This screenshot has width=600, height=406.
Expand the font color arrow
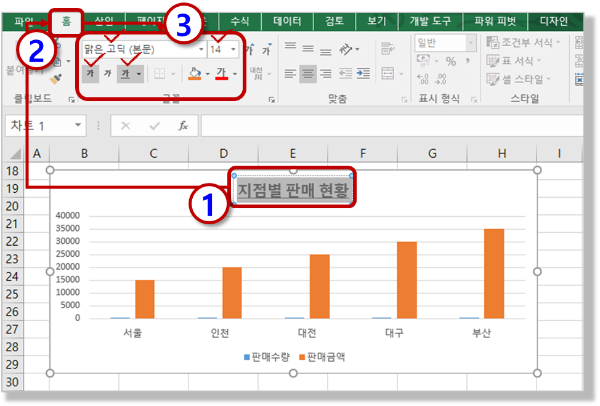[x=235, y=73]
